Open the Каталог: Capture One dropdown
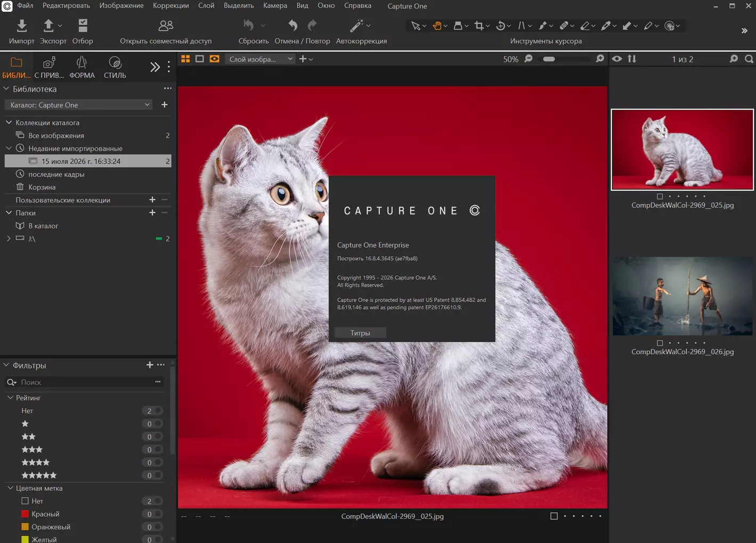This screenshot has height=543, width=756. coord(79,105)
